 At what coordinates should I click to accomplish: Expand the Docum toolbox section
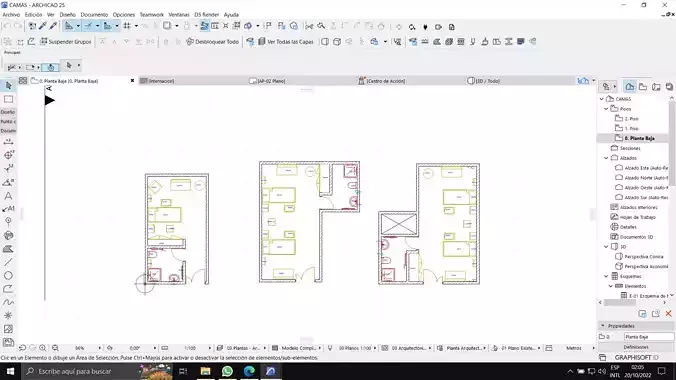point(8,131)
